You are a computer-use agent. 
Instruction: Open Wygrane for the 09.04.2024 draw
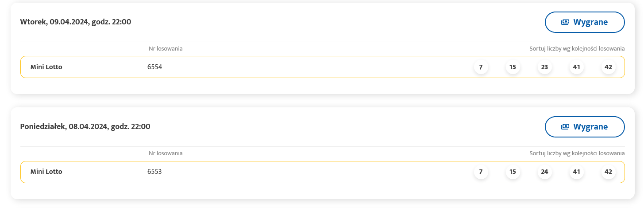(584, 22)
